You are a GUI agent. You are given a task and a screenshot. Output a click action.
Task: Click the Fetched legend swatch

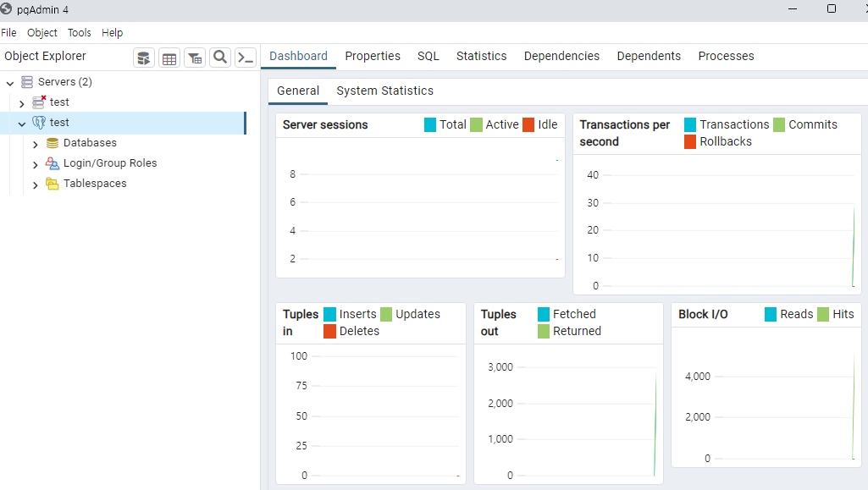click(544, 315)
